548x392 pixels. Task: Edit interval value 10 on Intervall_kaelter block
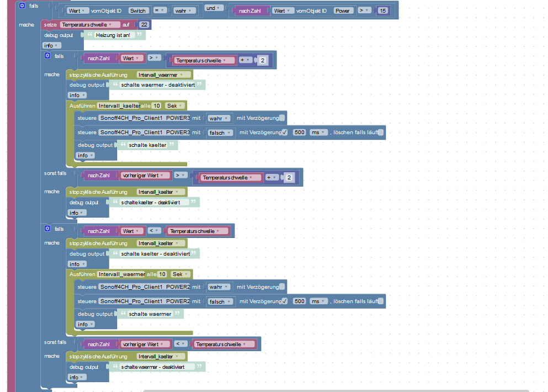[x=157, y=105]
